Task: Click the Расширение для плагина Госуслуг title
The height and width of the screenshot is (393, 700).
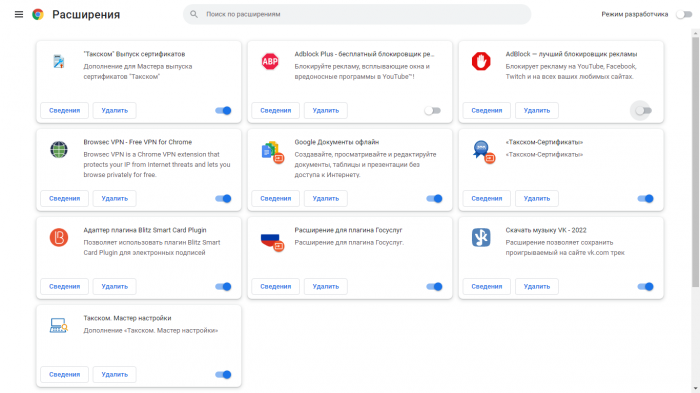Action: pyautogui.click(x=348, y=230)
